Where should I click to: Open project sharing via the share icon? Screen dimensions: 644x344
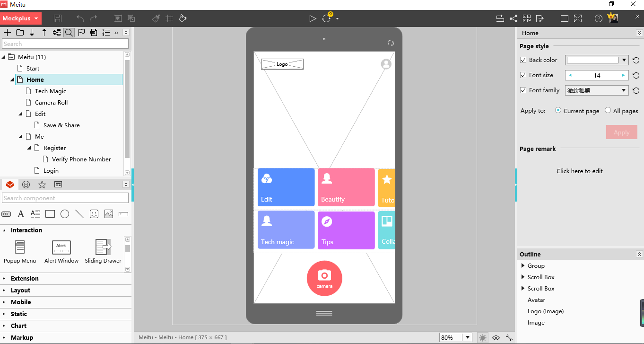coord(513,18)
